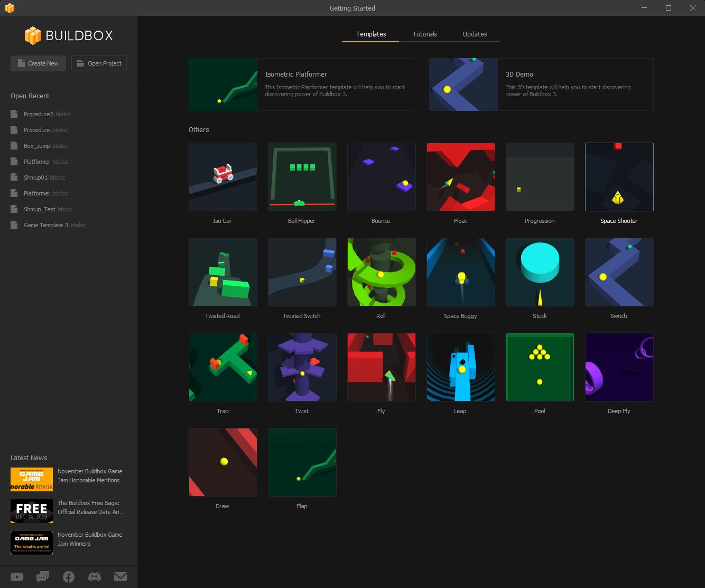Click the Buildbox icon in the title bar
Screen dimensions: 705x588
coord(10,8)
